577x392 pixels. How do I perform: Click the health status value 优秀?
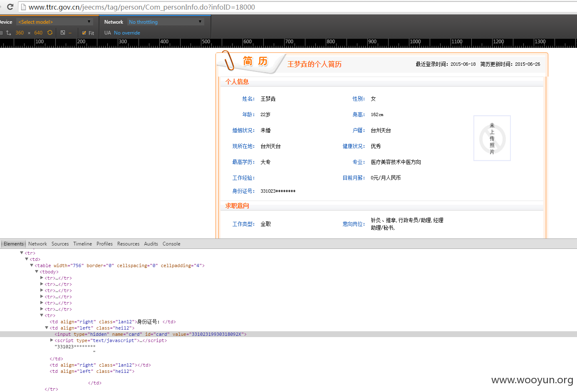pyautogui.click(x=376, y=146)
